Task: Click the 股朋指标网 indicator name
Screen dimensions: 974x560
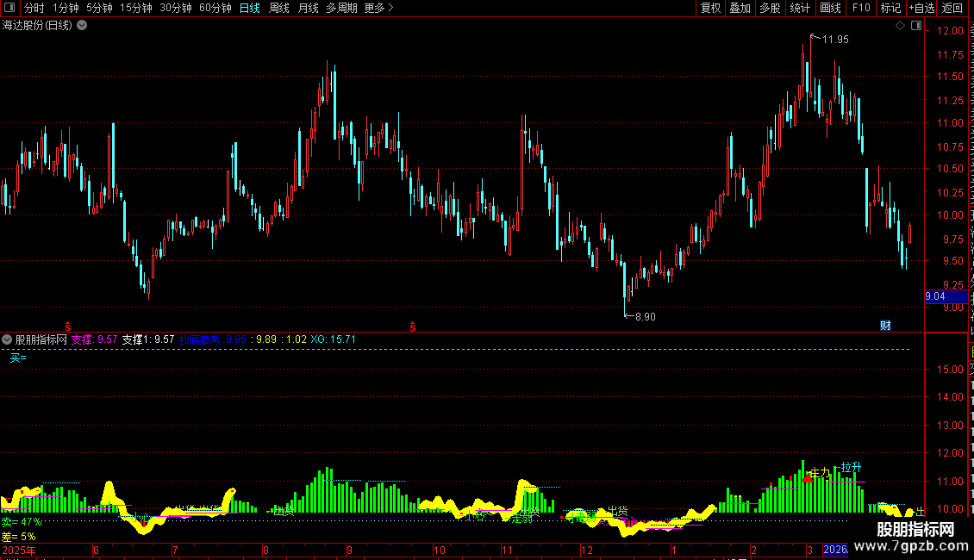Action: (x=41, y=339)
